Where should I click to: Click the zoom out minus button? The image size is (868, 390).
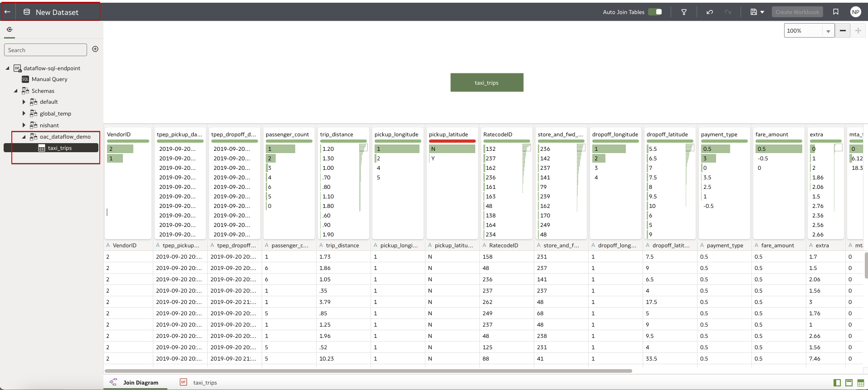point(843,31)
